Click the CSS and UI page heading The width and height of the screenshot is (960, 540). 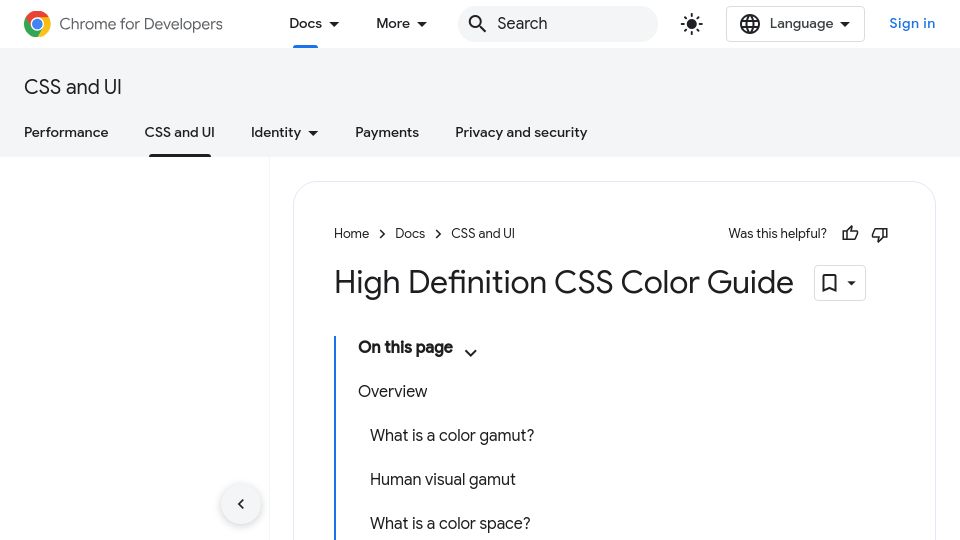tap(73, 87)
